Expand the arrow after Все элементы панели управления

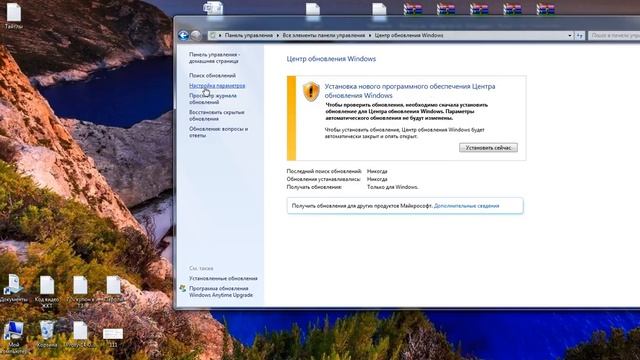pyautogui.click(x=370, y=36)
